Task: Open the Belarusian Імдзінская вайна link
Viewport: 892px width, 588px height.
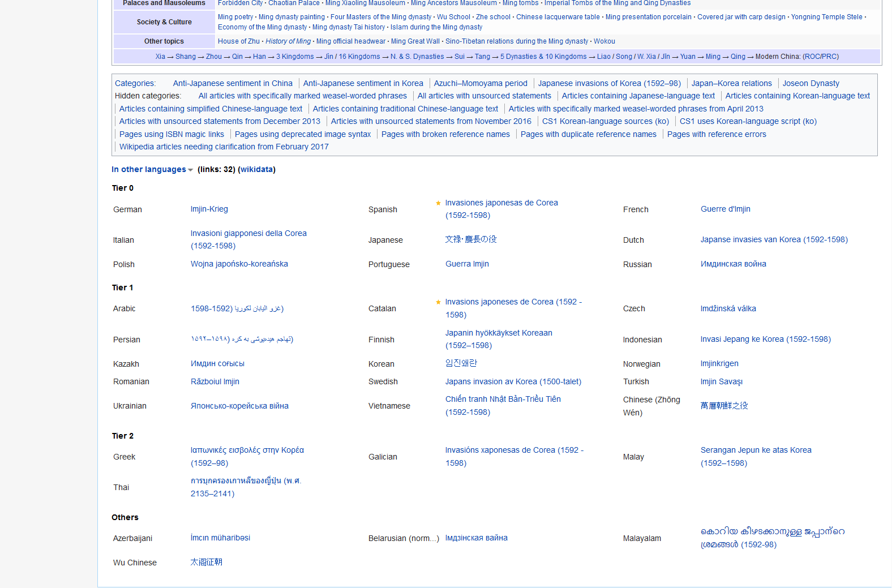Action: tap(477, 538)
